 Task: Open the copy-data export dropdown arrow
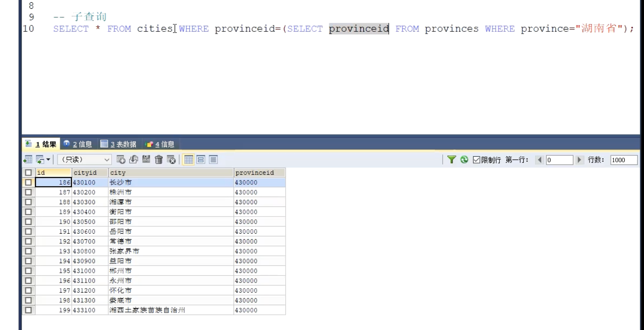(x=48, y=159)
